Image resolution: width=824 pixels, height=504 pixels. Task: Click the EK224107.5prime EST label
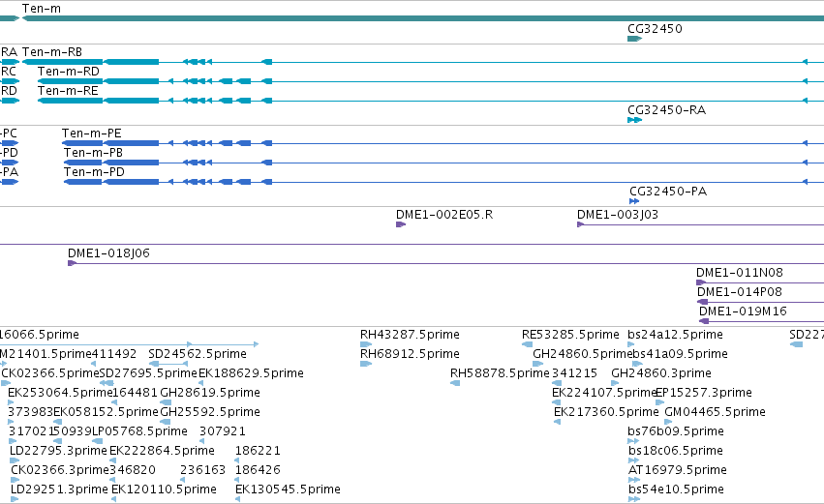604,393
